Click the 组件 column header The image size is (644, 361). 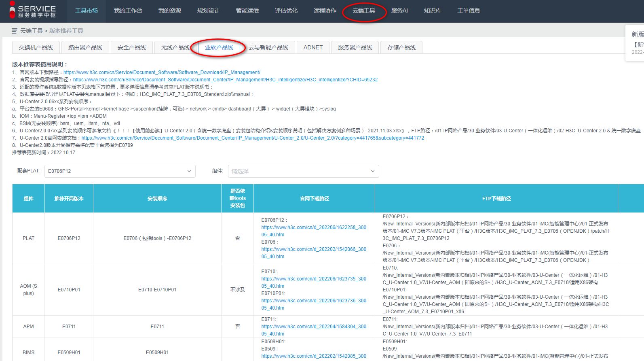[28, 198]
